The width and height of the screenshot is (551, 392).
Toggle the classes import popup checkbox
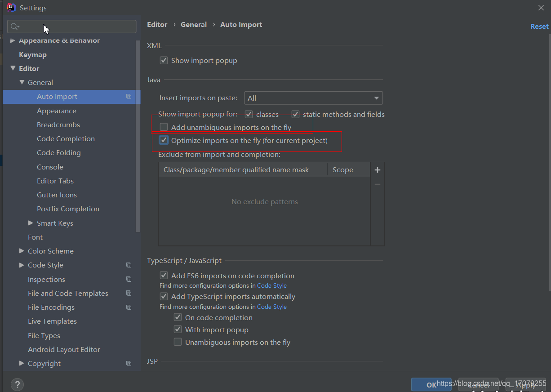click(x=249, y=115)
